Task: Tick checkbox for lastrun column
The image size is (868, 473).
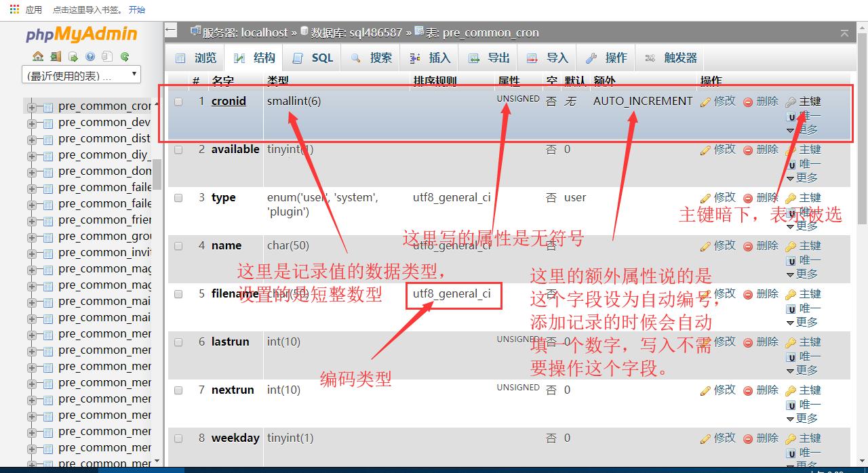Action: tap(178, 342)
